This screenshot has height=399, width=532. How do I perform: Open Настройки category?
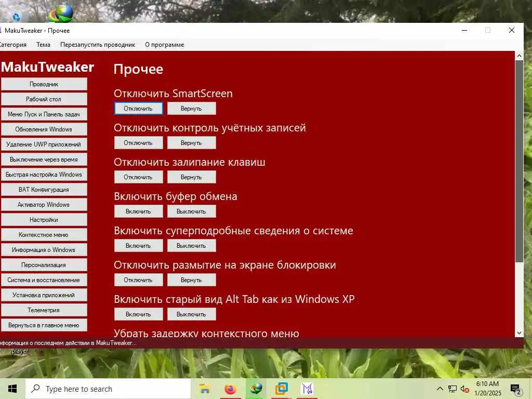(x=44, y=220)
